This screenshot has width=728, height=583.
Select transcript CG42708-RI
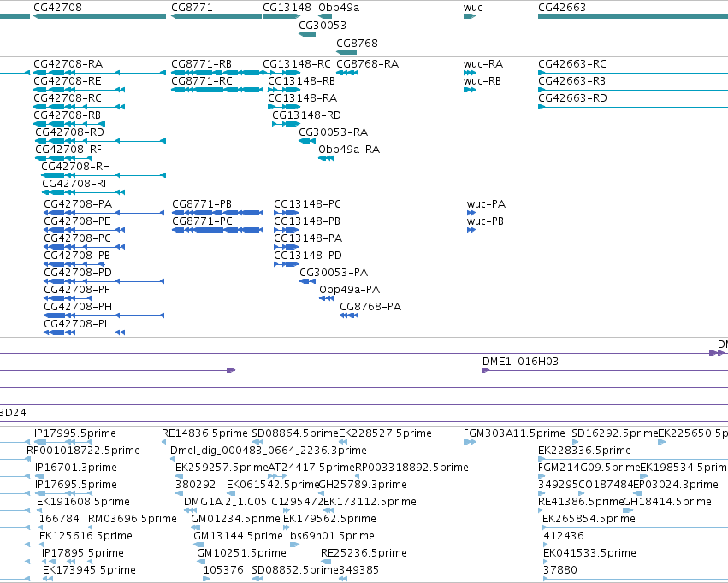click(x=74, y=184)
